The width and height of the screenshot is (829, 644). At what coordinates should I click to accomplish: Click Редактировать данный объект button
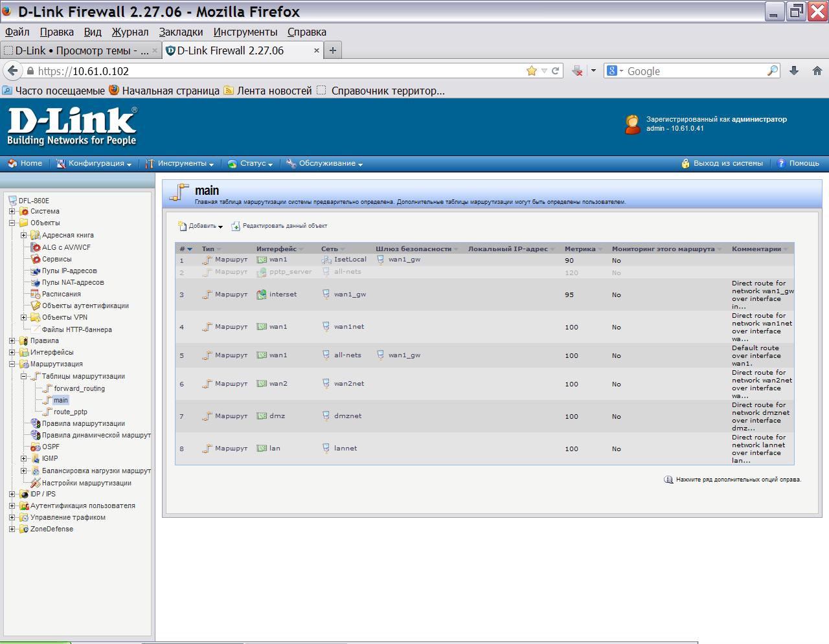pyautogui.click(x=279, y=226)
